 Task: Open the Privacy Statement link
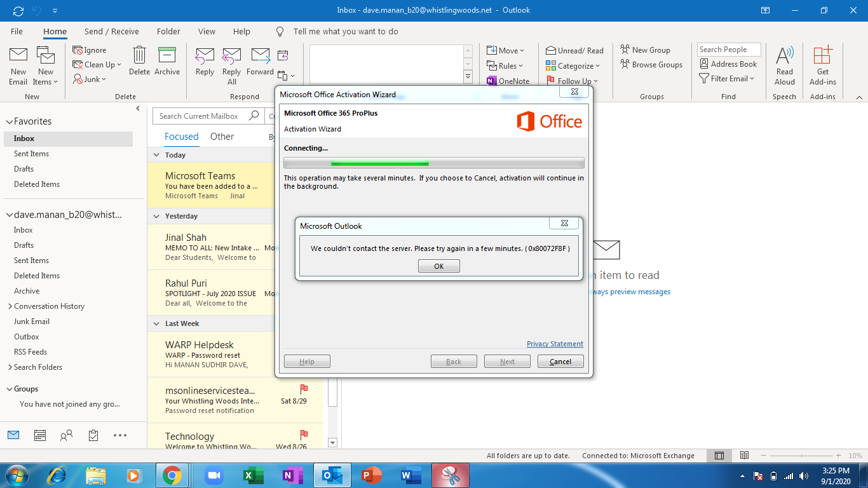pos(555,344)
